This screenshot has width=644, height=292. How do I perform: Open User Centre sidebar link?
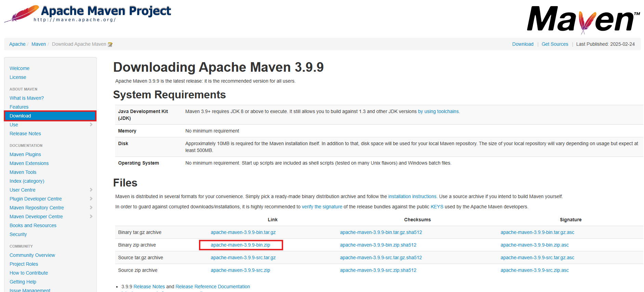23,190
